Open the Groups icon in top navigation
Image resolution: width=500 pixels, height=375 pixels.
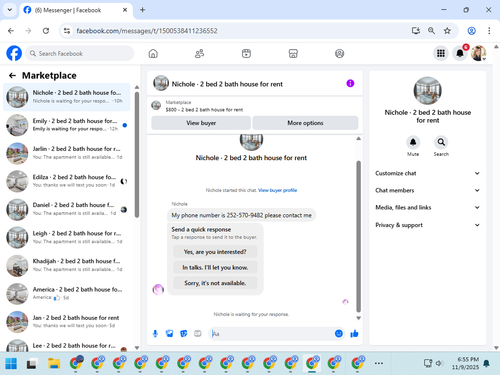click(x=339, y=53)
